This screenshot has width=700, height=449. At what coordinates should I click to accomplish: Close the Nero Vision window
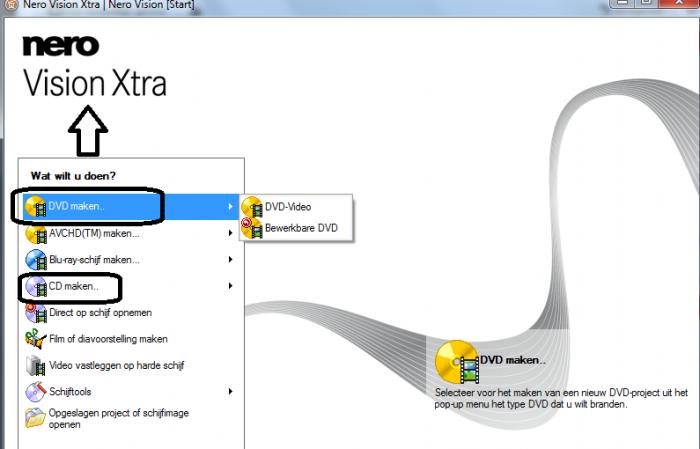pyautogui.click(x=678, y=3)
